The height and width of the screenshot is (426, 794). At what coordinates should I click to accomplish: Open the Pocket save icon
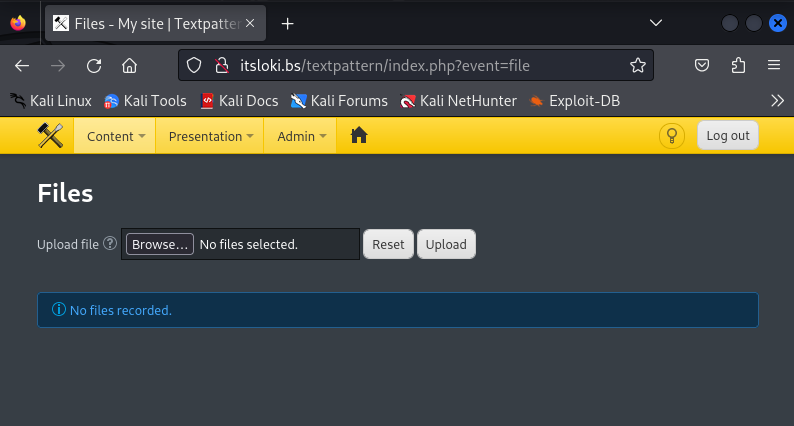tap(703, 66)
